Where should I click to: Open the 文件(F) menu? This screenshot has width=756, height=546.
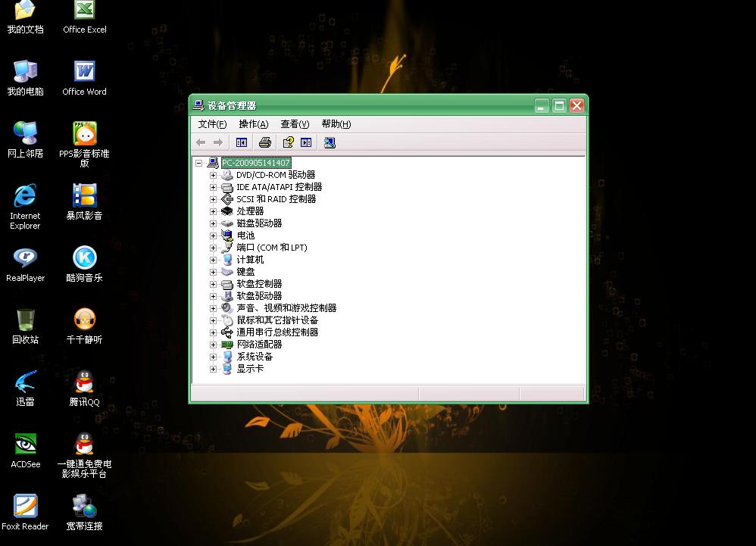(x=212, y=124)
